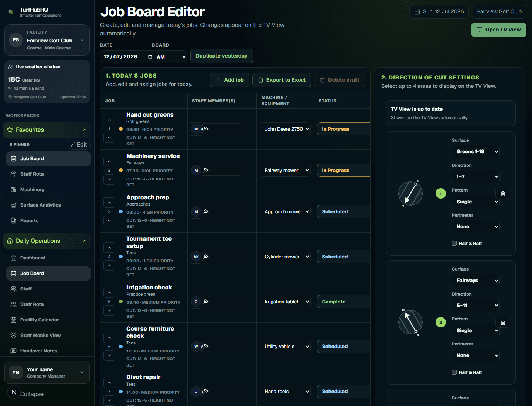Image resolution: width=532 pixels, height=406 pixels.
Task: Click Duplicate yesterday button
Action: [222, 56]
